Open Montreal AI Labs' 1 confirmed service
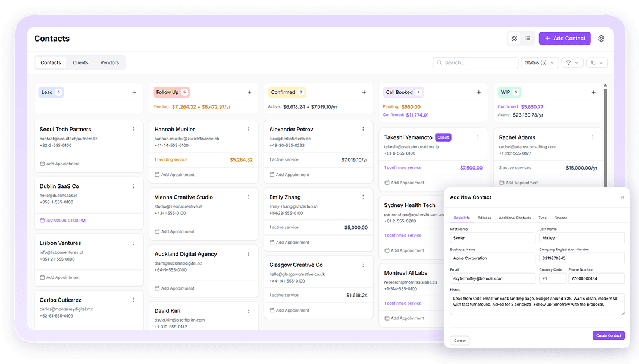Screen dimensions: 639x364 [x=403, y=303]
